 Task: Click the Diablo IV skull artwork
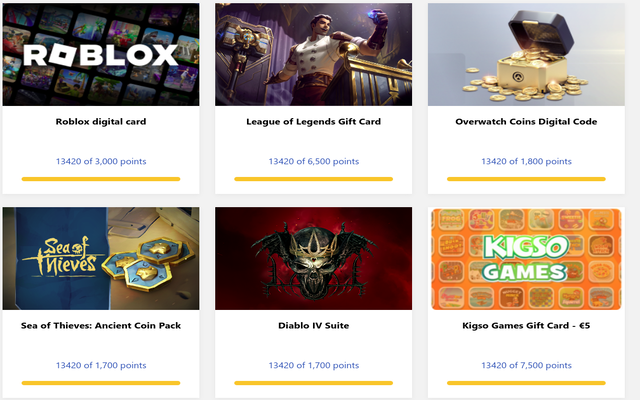[313, 258]
